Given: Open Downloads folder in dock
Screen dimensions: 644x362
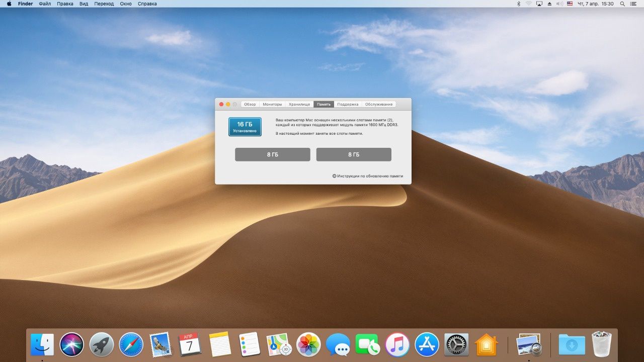Looking at the screenshot, I should click(x=572, y=344).
